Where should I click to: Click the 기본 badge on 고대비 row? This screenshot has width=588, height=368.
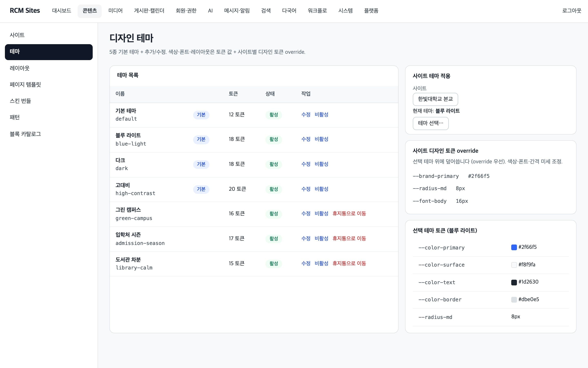[201, 189]
